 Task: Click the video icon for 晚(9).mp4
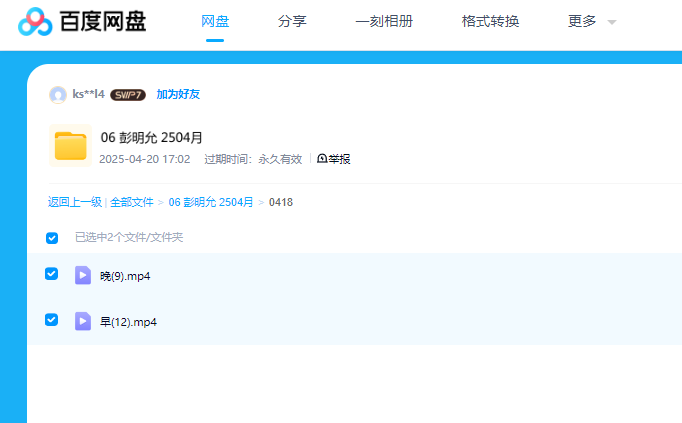(83, 275)
